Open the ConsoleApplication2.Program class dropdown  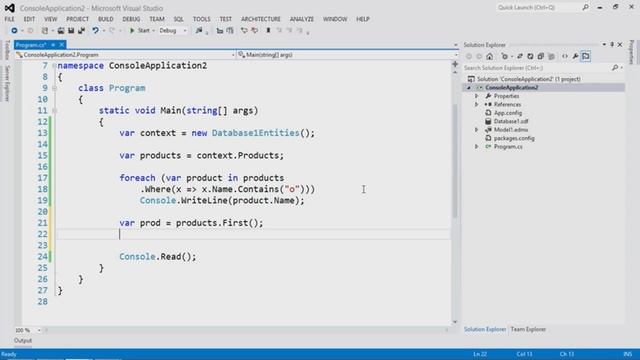click(x=125, y=55)
